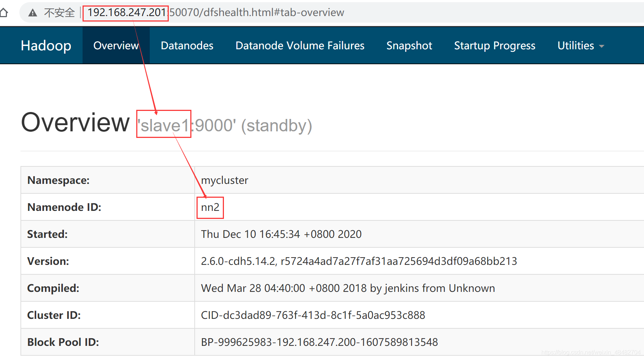Select the Thu Dec 10 16:45:34 start time
Image resolution: width=644 pixels, height=359 pixels.
[281, 234]
